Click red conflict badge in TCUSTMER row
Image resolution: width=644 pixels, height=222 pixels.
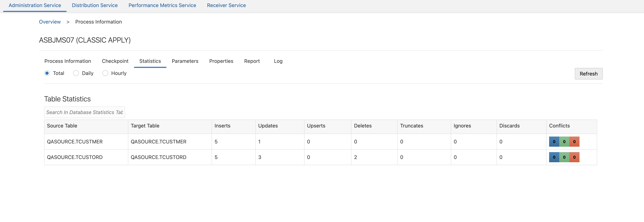coord(574,142)
